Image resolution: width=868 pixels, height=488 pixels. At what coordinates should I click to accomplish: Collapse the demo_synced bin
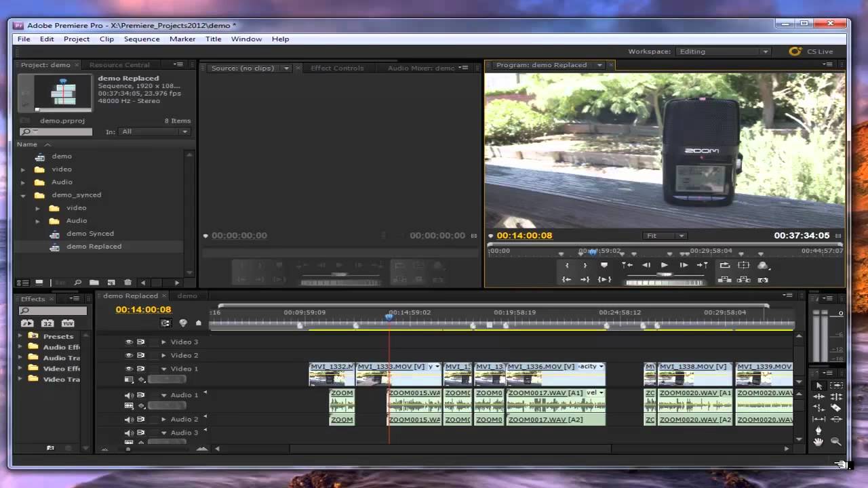pos(23,195)
